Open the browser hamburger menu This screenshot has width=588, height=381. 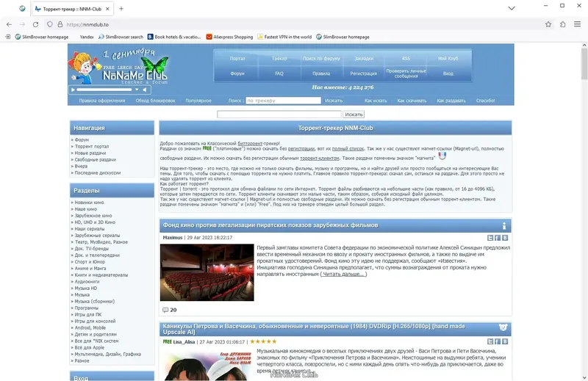578,24
